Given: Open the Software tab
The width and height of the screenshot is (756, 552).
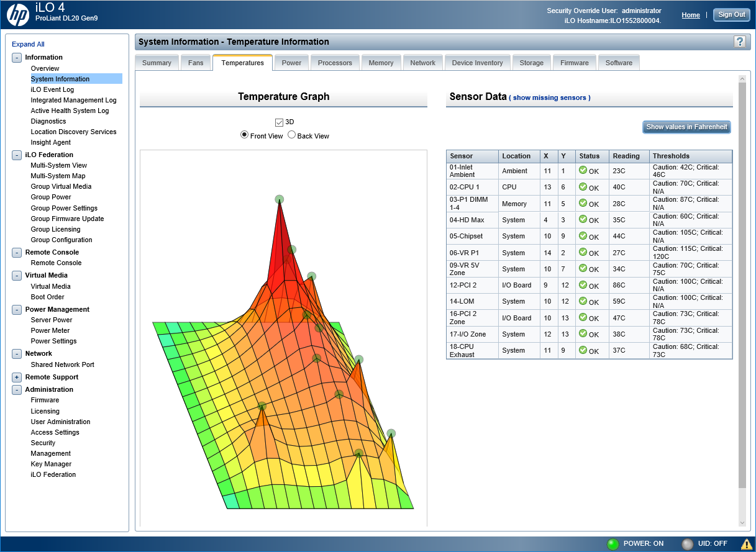Looking at the screenshot, I should (619, 63).
